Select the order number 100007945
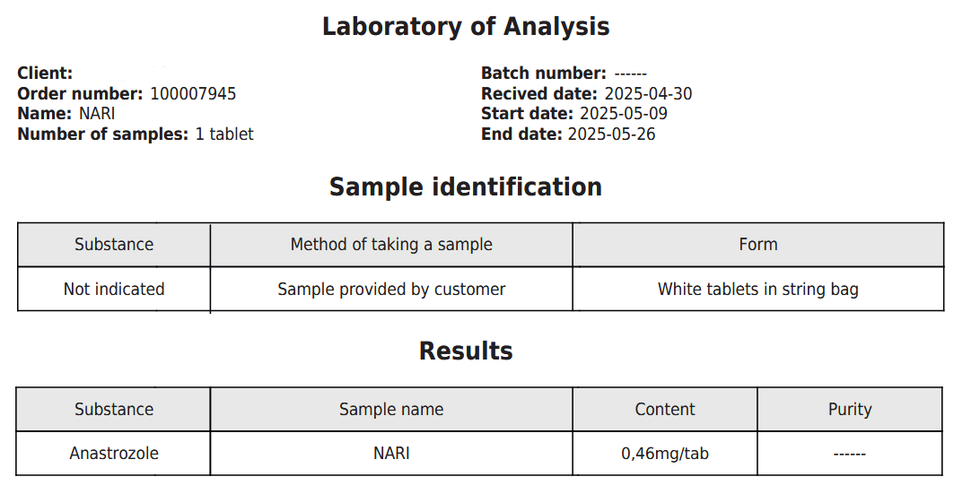Viewport: 980px width, 494px height. (x=193, y=93)
